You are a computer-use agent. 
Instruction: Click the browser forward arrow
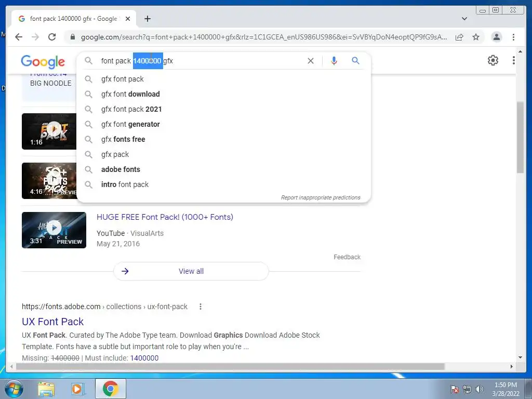pos(35,37)
